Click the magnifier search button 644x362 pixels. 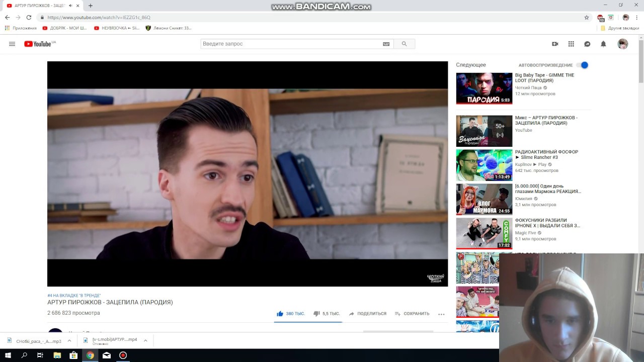(404, 44)
